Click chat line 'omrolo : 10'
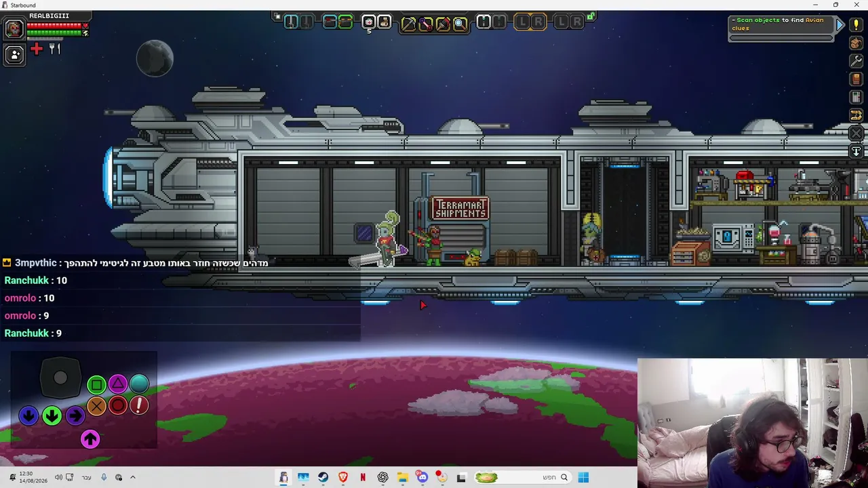868x488 pixels. click(x=29, y=298)
